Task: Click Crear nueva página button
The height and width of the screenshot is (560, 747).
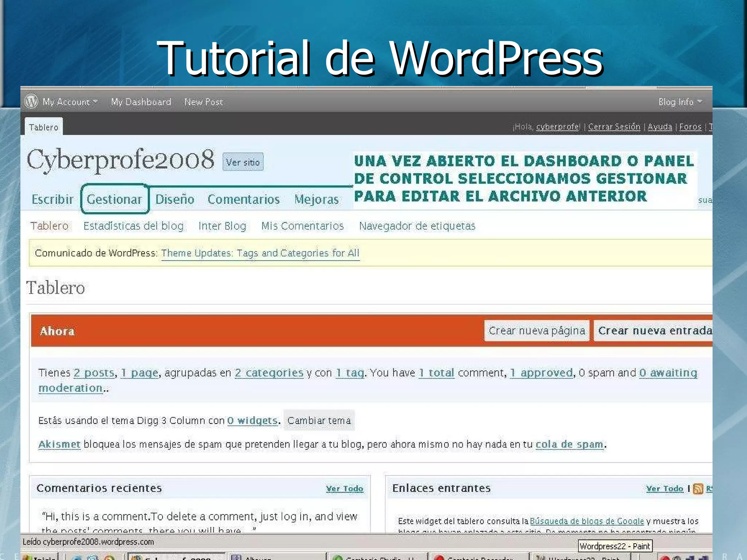Action: point(537,331)
